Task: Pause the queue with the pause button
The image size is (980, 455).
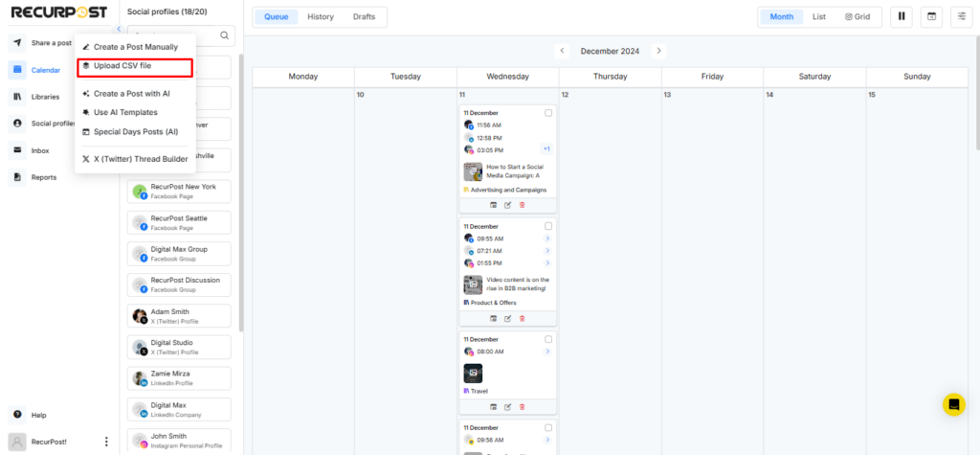Action: pos(902,17)
